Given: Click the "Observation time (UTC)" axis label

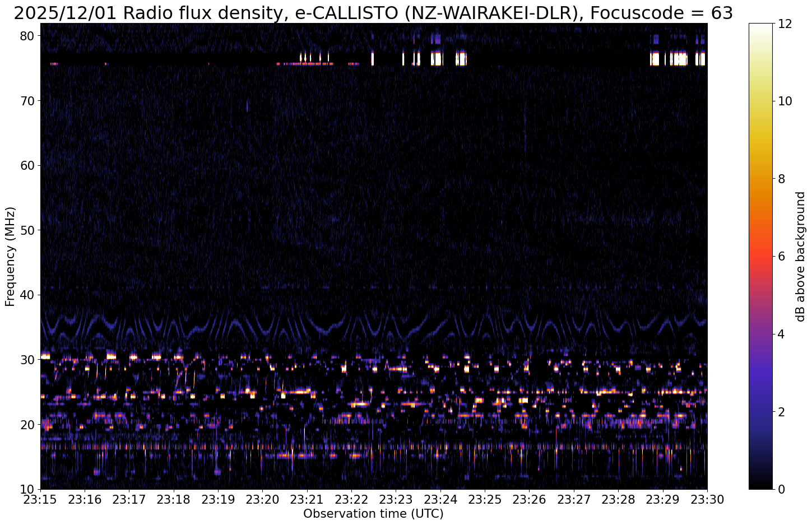Looking at the screenshot, I should [x=373, y=514].
